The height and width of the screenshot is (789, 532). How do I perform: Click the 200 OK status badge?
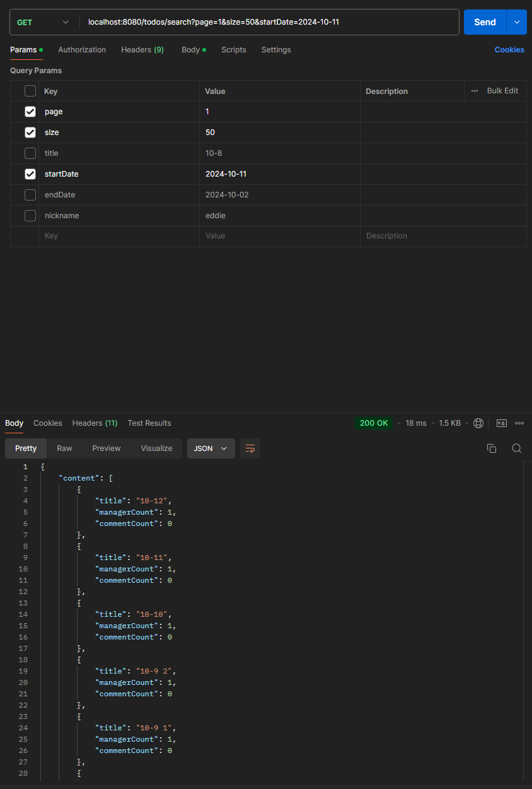tap(374, 423)
